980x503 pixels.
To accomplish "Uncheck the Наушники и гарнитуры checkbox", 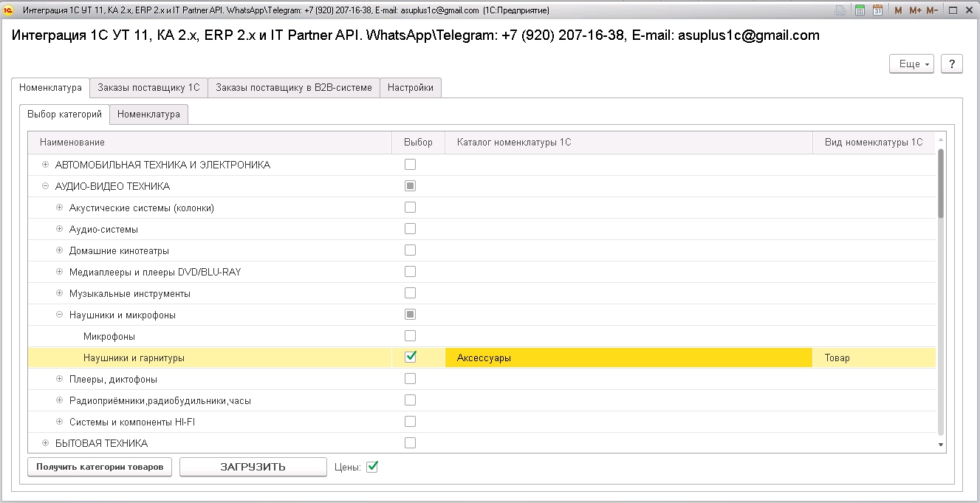I will pyautogui.click(x=411, y=357).
